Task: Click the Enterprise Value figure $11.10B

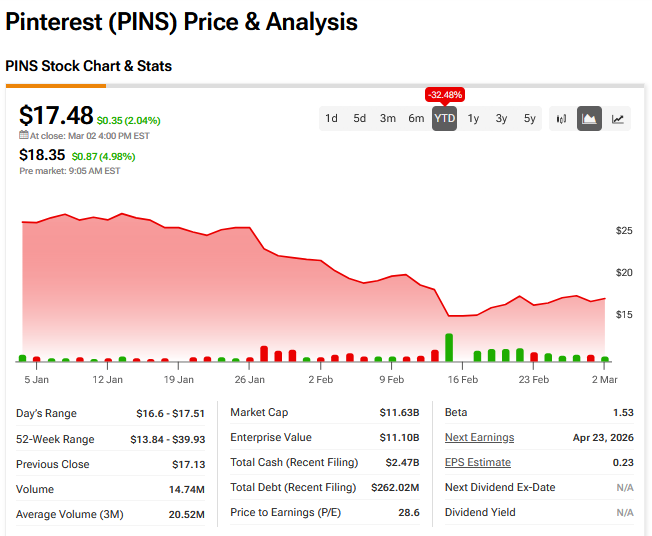Action: pos(399,437)
